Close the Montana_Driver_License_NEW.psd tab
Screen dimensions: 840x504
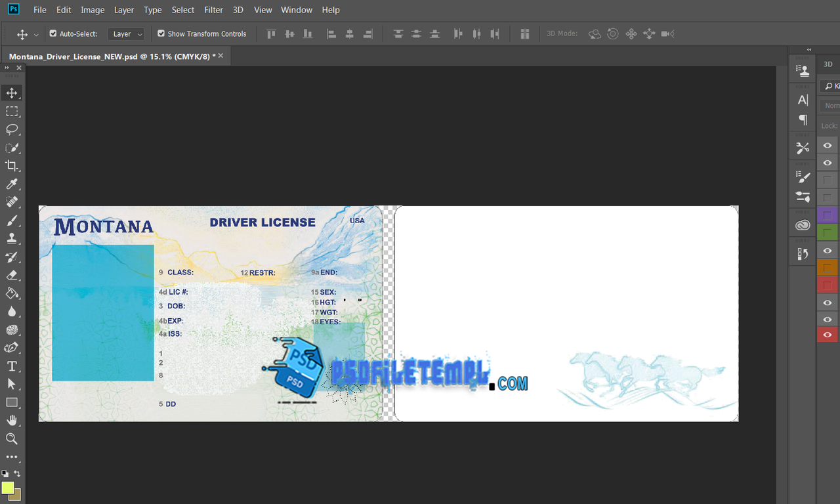click(x=220, y=56)
